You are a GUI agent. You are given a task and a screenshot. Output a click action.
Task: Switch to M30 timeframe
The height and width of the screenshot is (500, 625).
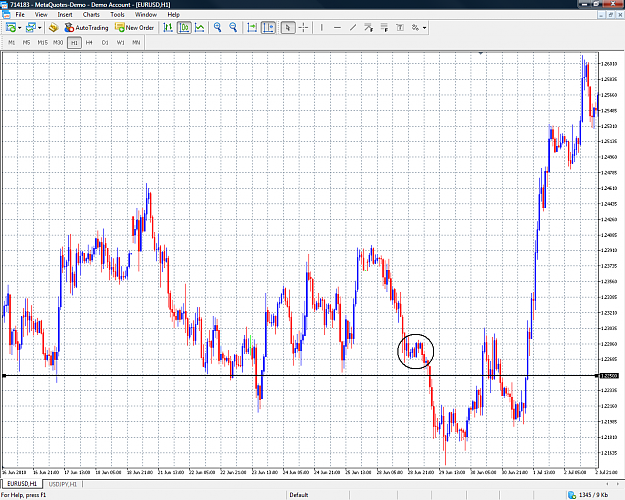pos(58,42)
